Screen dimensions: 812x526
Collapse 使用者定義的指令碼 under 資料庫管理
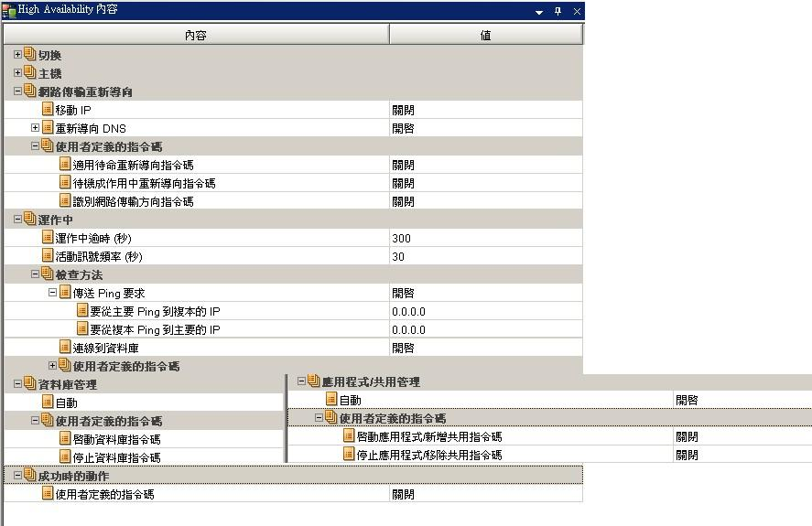point(35,421)
